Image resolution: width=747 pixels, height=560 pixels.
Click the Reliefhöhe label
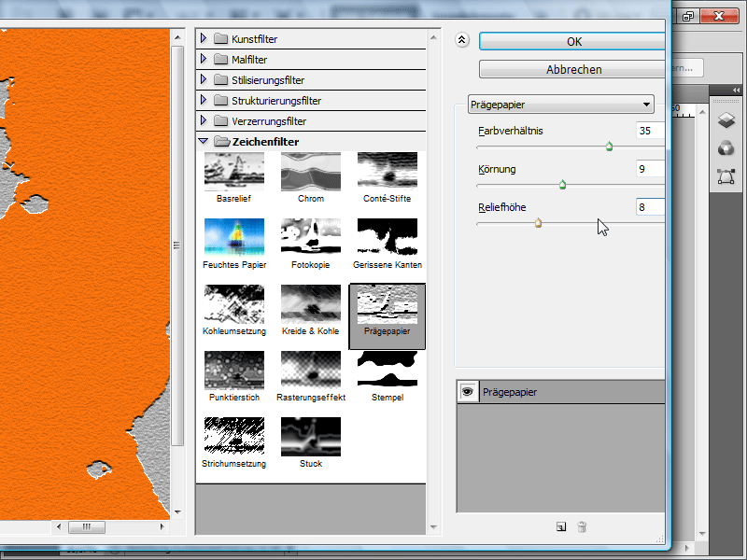pos(502,207)
